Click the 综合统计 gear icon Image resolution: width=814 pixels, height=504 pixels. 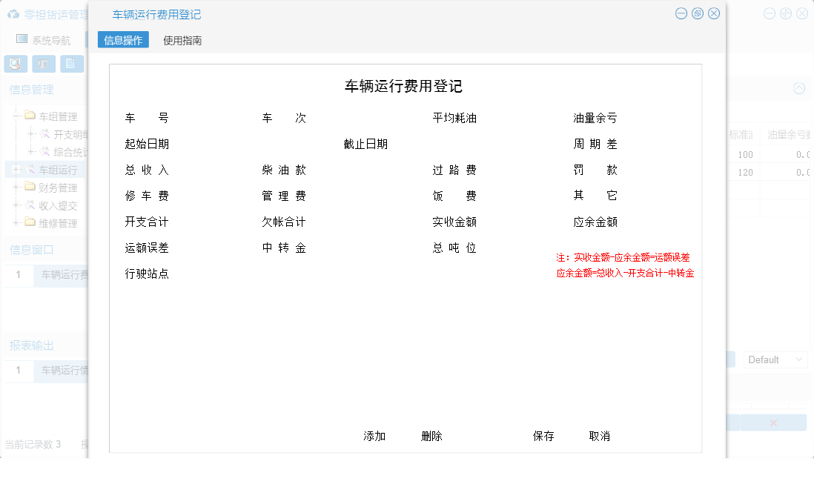[45, 150]
